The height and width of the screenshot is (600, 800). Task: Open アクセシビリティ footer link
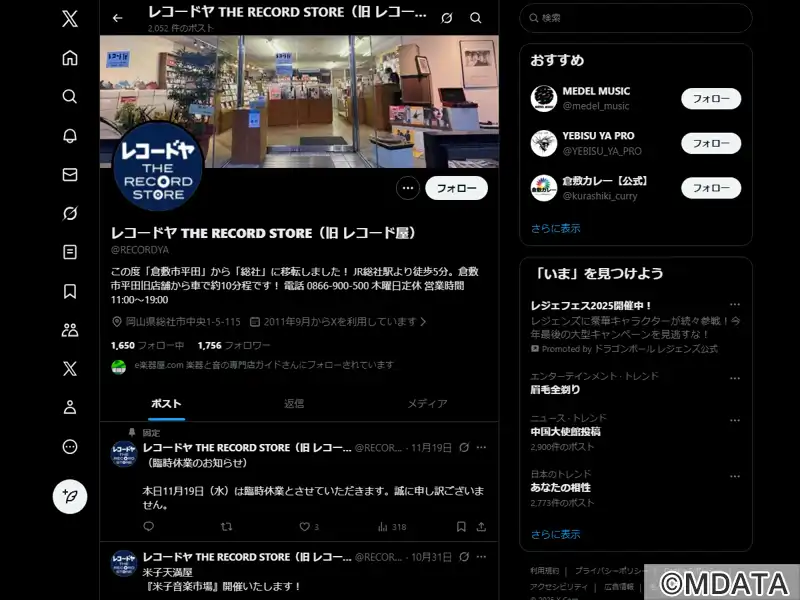click(559, 587)
